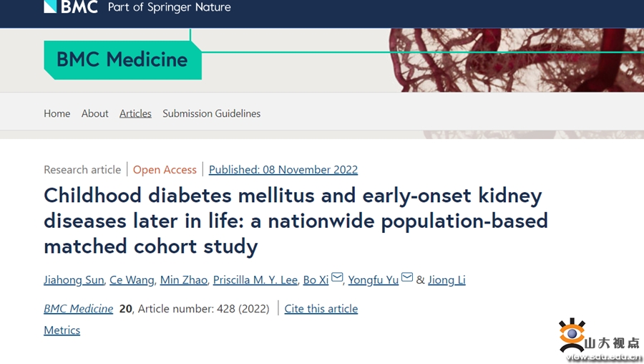Open the article Metrics link
The height and width of the screenshot is (364, 644).
[62, 330]
